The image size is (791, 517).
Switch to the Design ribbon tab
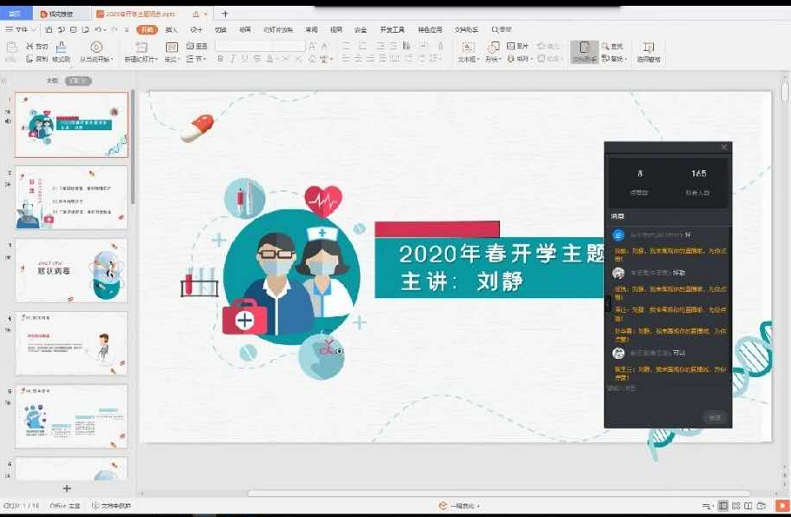pyautogui.click(x=196, y=30)
